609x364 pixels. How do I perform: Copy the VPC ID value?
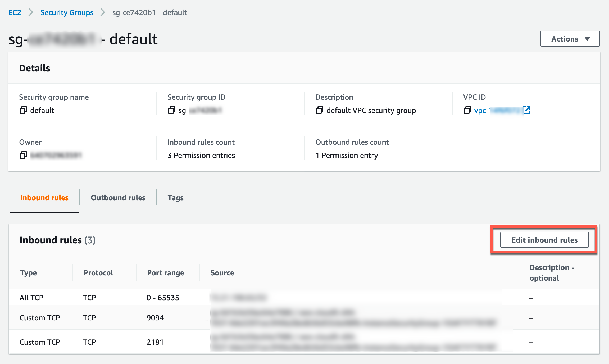click(x=467, y=110)
